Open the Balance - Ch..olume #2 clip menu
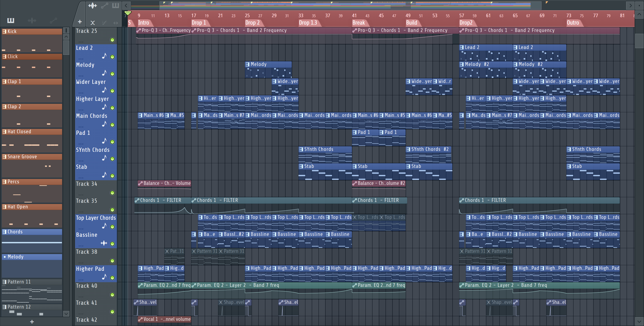 pos(355,183)
